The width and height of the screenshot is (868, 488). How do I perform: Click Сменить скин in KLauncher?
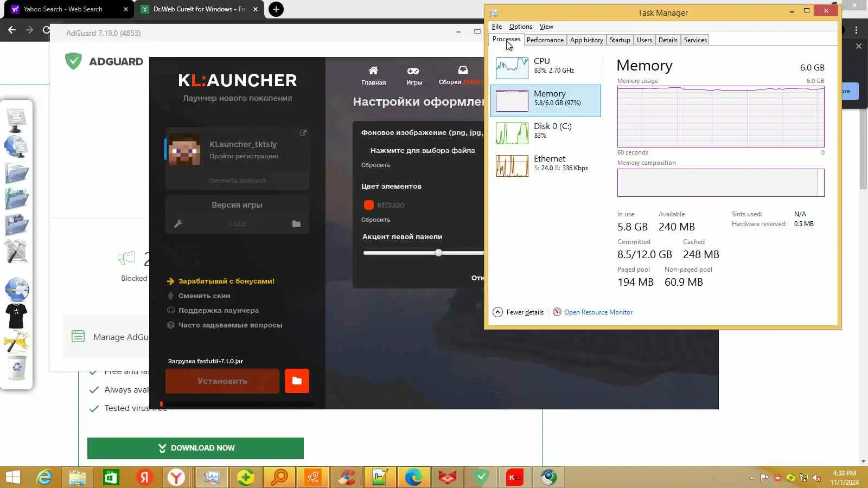[204, 296]
